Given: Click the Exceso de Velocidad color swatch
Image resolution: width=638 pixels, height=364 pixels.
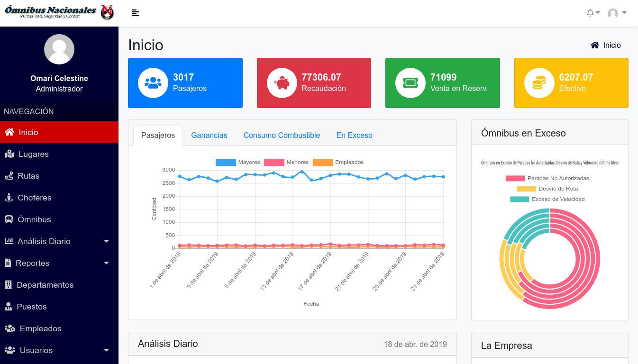Looking at the screenshot, I should [519, 200].
